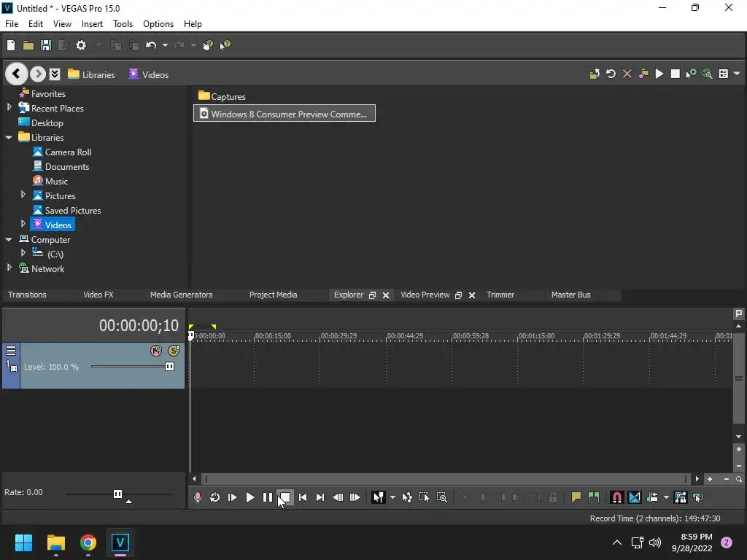This screenshot has height=560, width=747.
Task: Select the Zoom Edit tool
Action: pos(441,497)
